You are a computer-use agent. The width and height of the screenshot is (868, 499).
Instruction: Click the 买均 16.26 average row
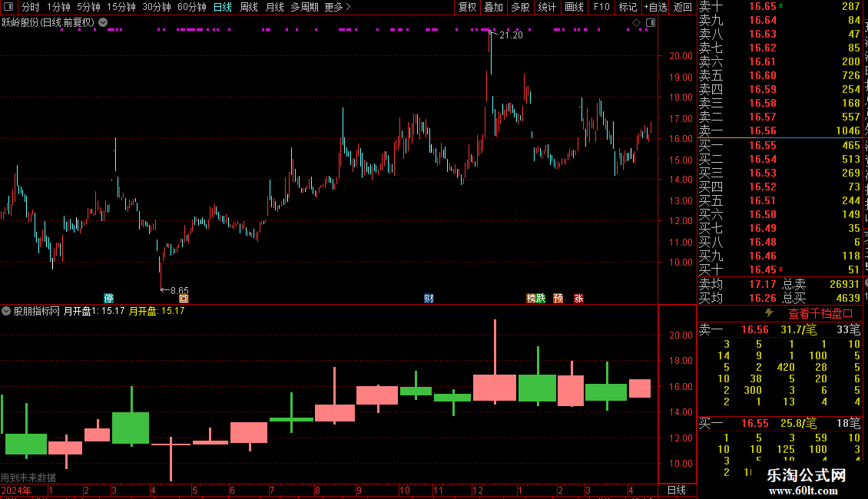(737, 298)
